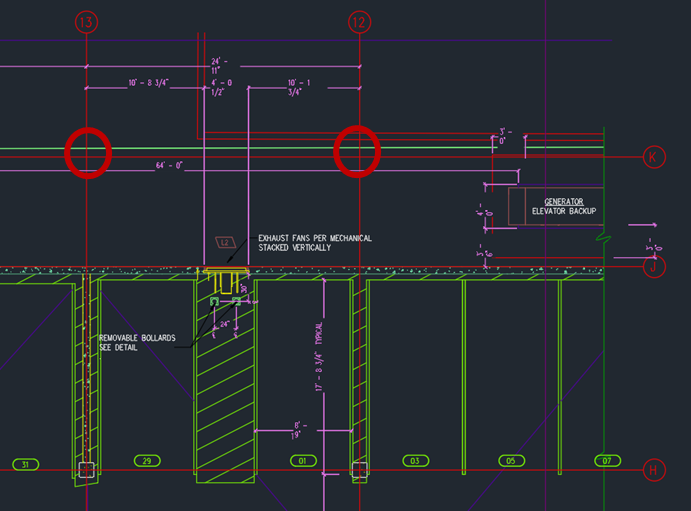The height and width of the screenshot is (511, 691).
Task: Select the Removable Bollards See Detail note
Action: pyautogui.click(x=138, y=342)
